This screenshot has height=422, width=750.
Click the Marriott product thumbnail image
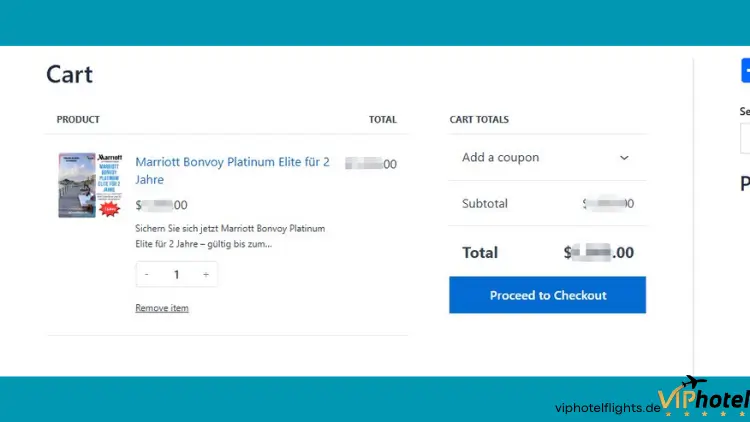(x=90, y=185)
